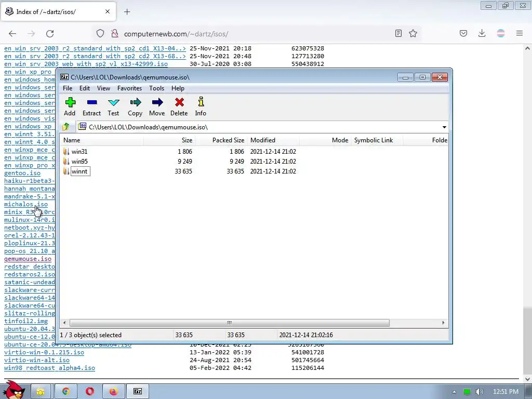Sort by the Packed Size column header
The width and height of the screenshot is (532, 399).
(221, 140)
